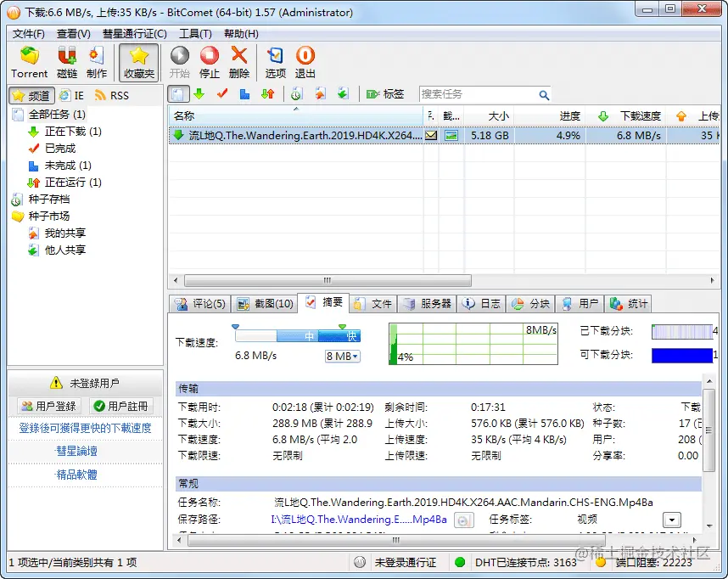Open the 工具(T) menu

195,34
